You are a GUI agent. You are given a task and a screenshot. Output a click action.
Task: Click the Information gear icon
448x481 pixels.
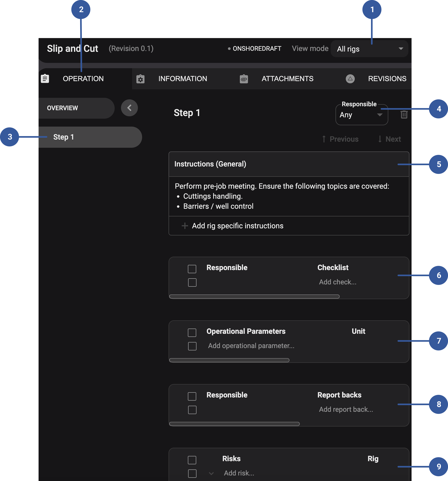click(x=141, y=78)
